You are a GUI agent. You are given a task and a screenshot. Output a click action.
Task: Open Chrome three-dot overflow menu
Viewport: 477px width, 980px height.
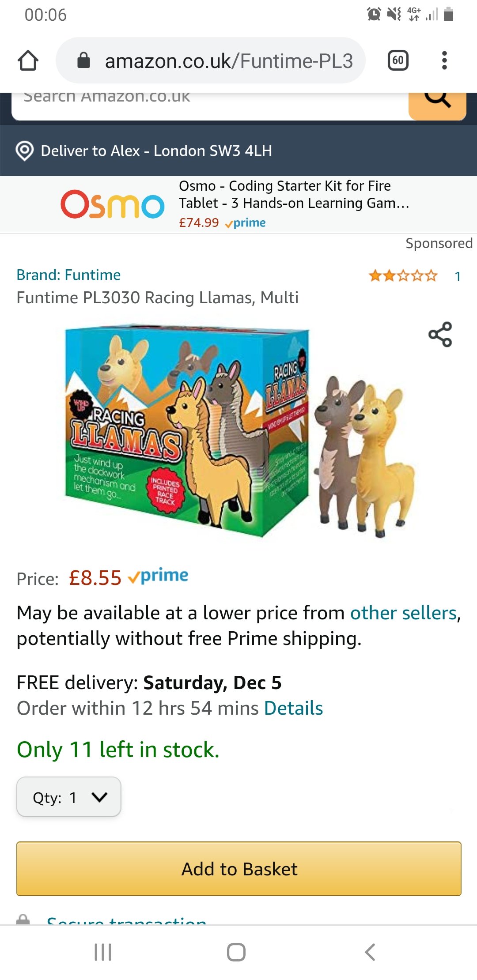(444, 60)
